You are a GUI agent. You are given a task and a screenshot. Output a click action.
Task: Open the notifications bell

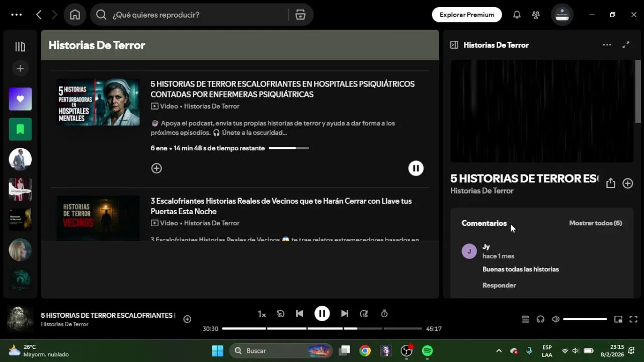tap(517, 15)
